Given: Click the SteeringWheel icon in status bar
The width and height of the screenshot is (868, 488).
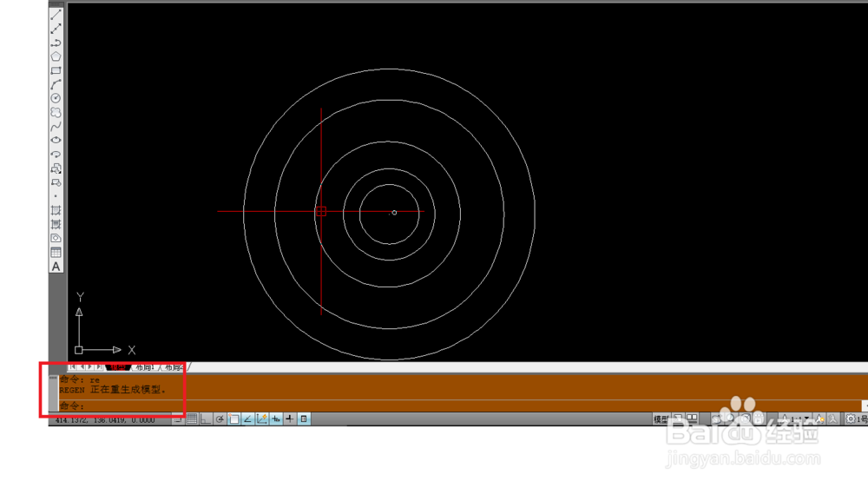Looking at the screenshot, I should 745,419.
